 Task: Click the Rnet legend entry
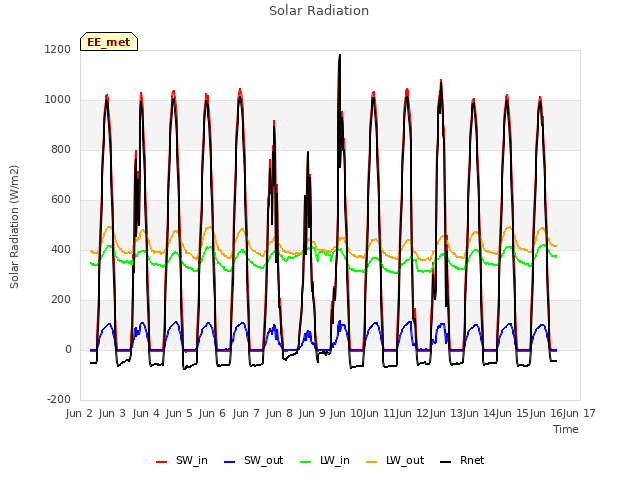coord(462,461)
